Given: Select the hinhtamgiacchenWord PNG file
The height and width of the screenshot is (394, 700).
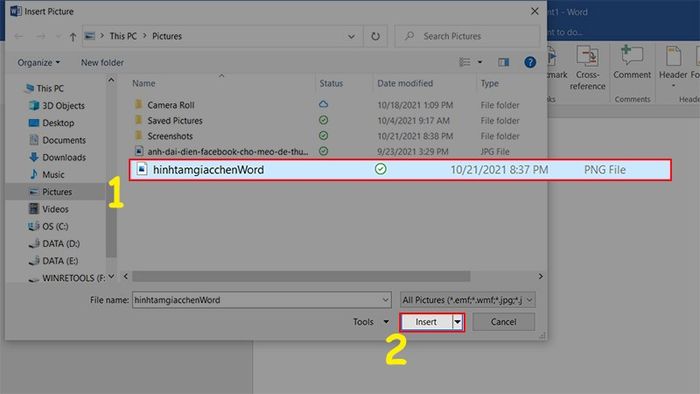Looking at the screenshot, I should point(400,170).
